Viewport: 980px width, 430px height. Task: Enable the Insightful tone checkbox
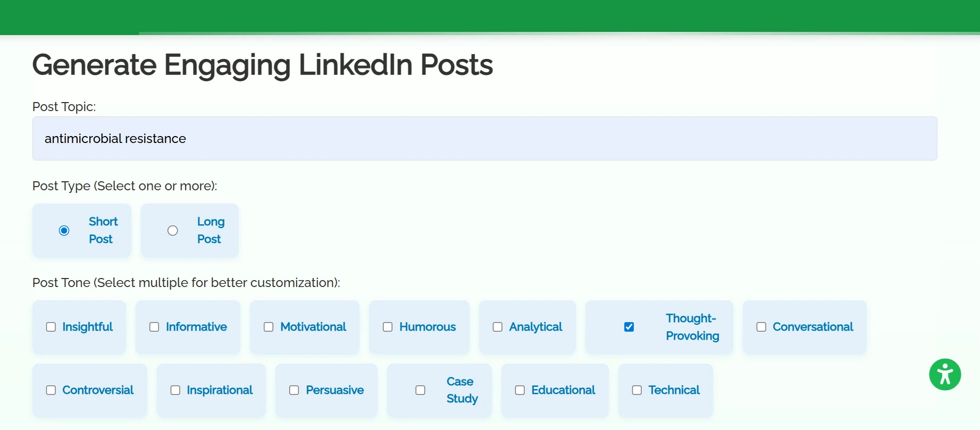(51, 327)
